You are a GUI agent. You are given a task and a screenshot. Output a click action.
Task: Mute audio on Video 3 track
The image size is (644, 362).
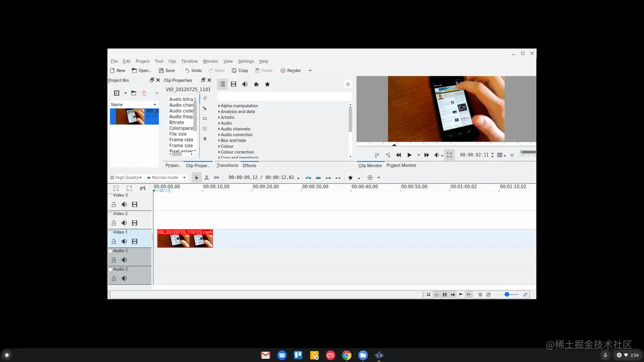pyautogui.click(x=124, y=204)
